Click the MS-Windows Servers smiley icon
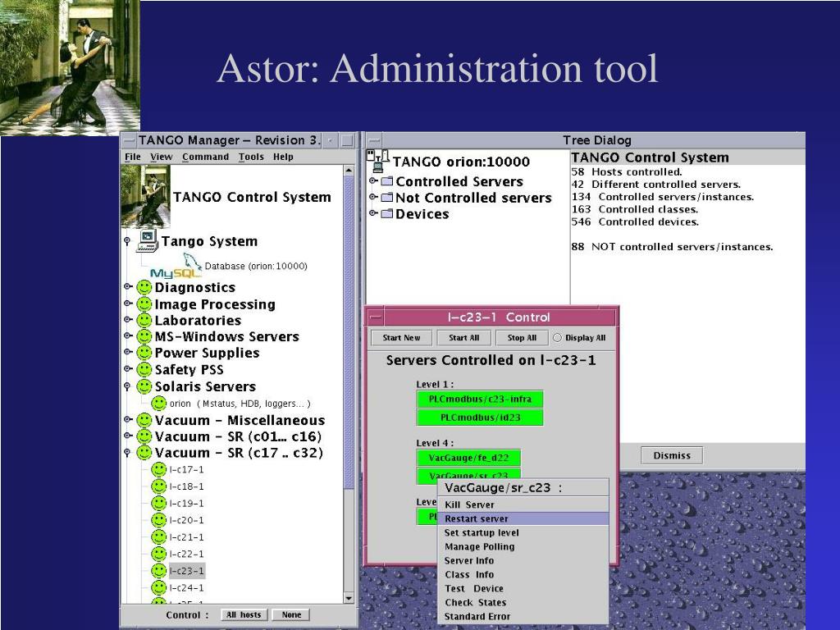Screen dimensions: 840x630 click(x=144, y=336)
